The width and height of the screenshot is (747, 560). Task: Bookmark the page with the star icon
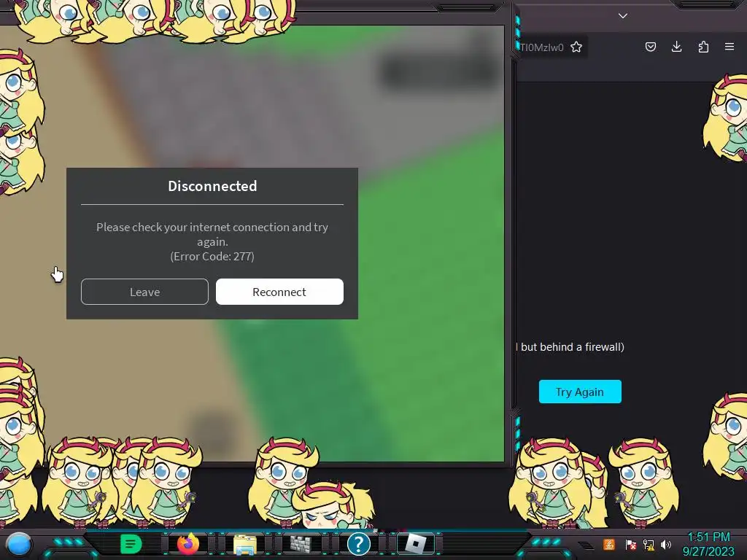pyautogui.click(x=576, y=47)
